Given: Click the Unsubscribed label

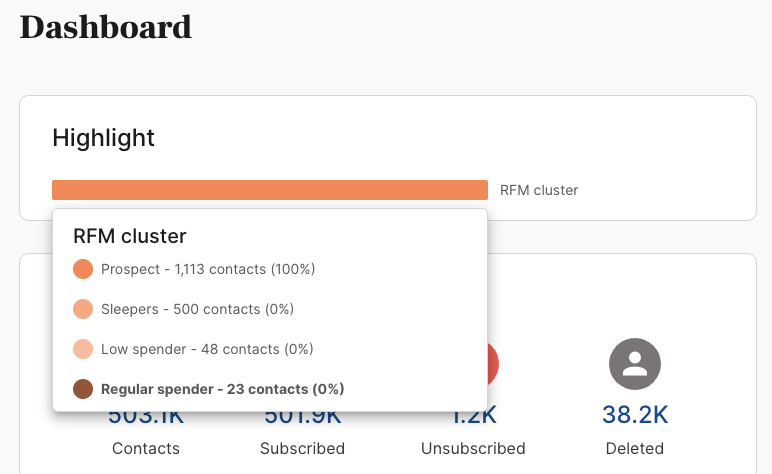Looking at the screenshot, I should coord(473,448).
